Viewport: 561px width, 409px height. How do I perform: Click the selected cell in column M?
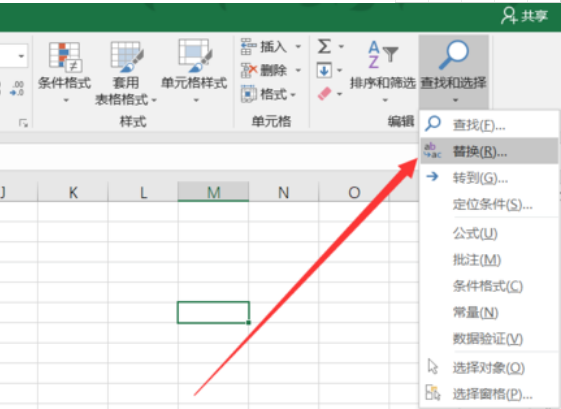point(213,312)
